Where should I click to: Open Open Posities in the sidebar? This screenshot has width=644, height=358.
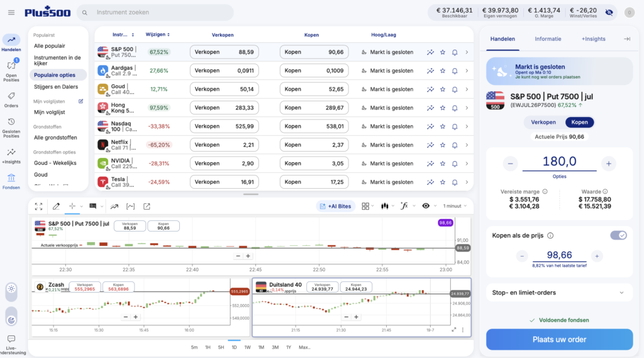(x=11, y=70)
